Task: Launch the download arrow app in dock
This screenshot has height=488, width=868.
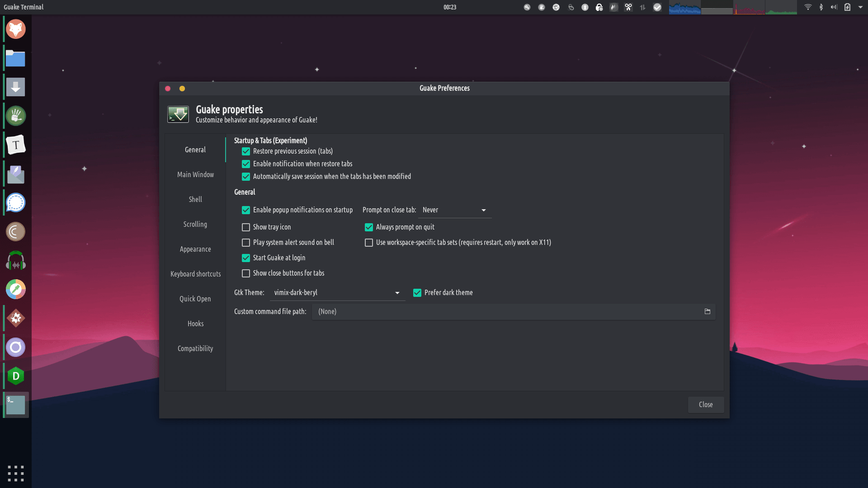Action: coord(16,87)
